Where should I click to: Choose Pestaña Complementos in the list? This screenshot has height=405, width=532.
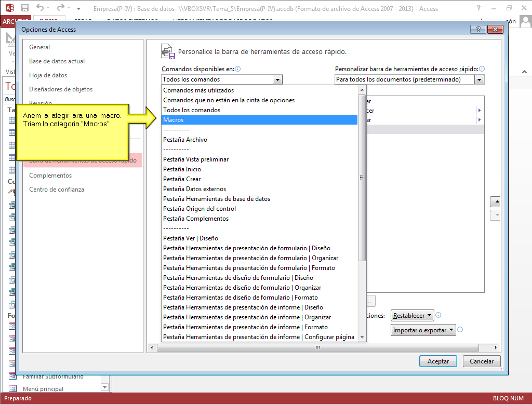[260, 219]
